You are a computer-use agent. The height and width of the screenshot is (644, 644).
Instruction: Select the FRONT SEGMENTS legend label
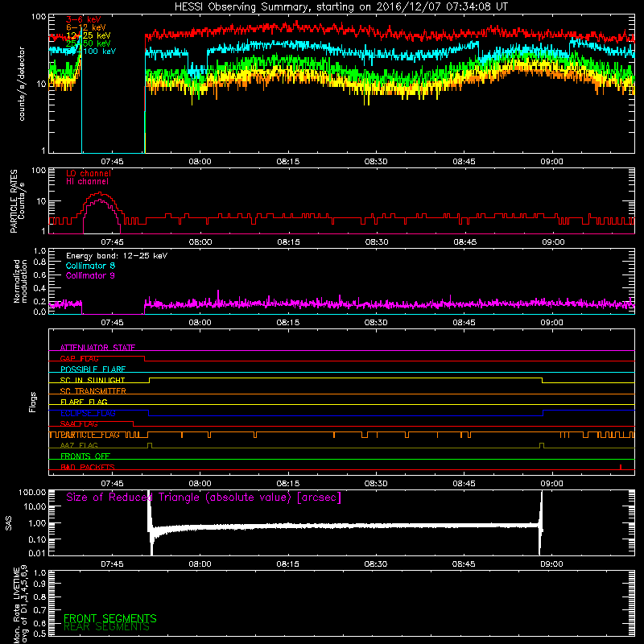(110, 618)
